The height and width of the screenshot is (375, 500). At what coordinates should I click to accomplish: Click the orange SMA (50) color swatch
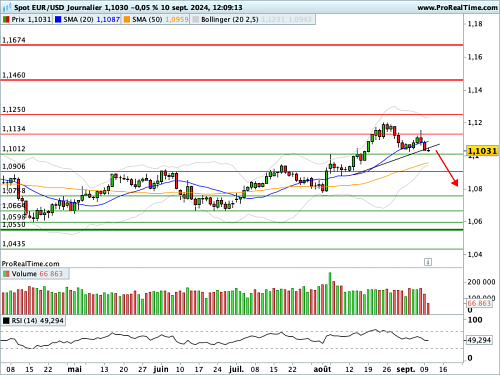point(127,20)
